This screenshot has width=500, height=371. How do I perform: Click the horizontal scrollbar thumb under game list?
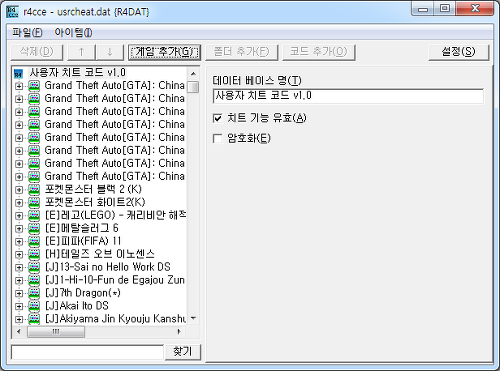(x=56, y=331)
